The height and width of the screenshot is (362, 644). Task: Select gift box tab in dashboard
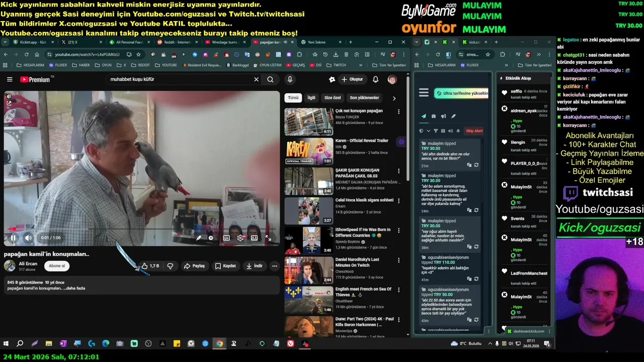pyautogui.click(x=434, y=116)
